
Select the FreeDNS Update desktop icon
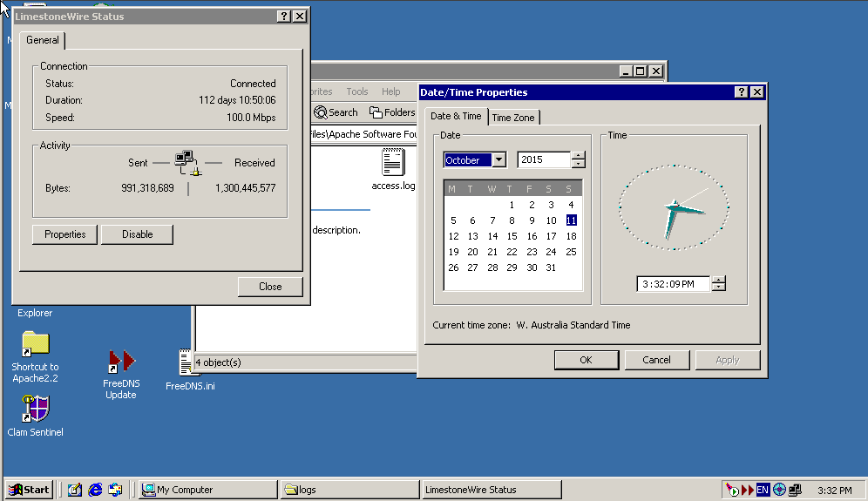tap(120, 374)
